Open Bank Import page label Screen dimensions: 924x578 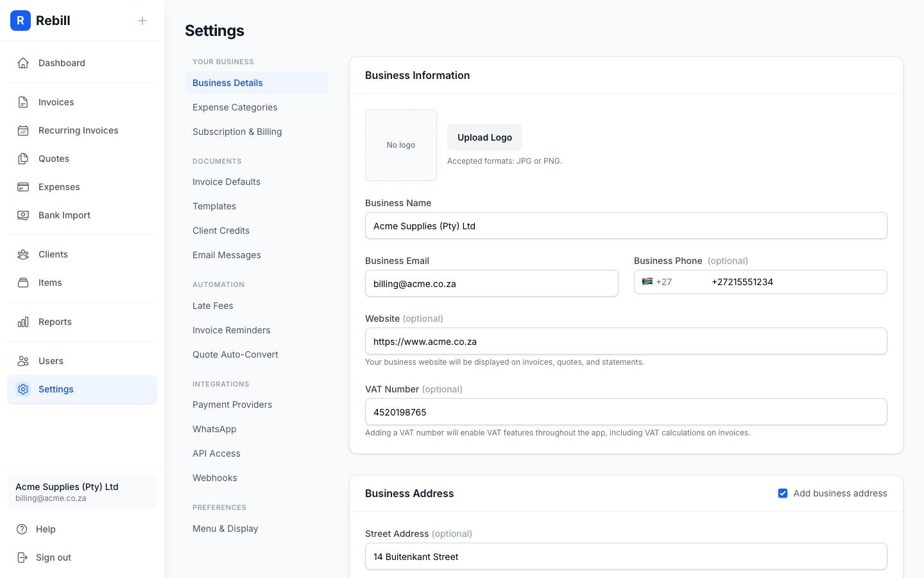pos(64,215)
